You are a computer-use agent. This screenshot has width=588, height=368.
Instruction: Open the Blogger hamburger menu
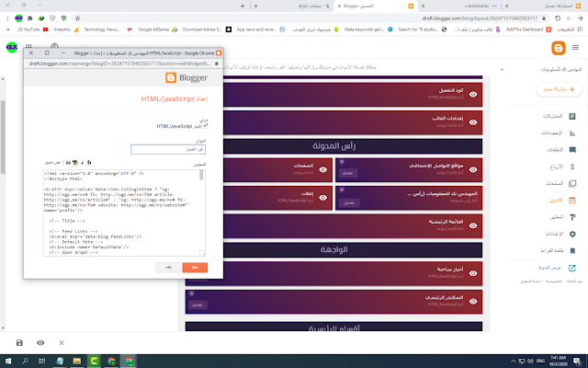pyautogui.click(x=575, y=48)
